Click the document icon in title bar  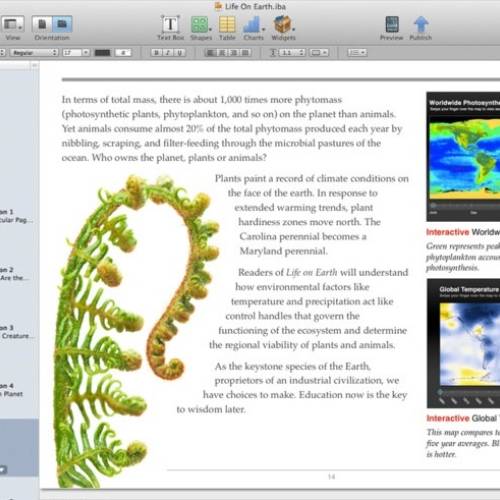point(218,6)
